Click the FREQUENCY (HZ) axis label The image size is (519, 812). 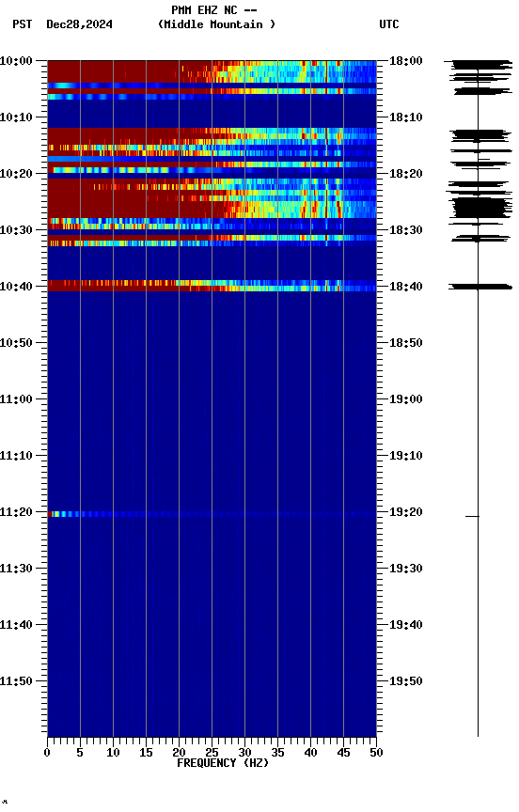[223, 764]
